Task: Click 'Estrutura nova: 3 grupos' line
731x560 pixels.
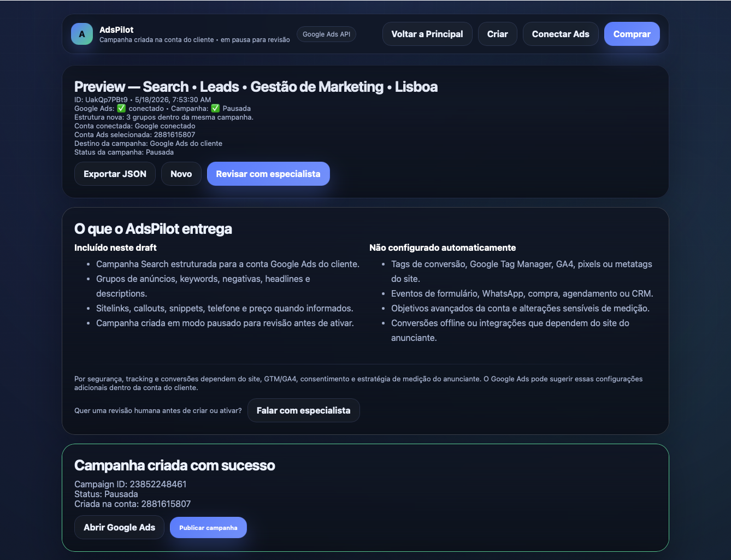Action: coord(164,117)
